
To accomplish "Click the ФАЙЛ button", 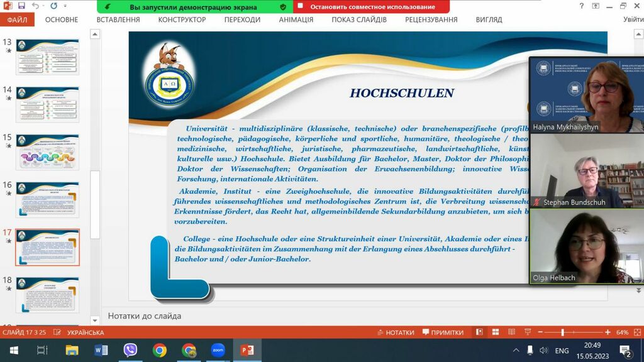I will coord(16,19).
